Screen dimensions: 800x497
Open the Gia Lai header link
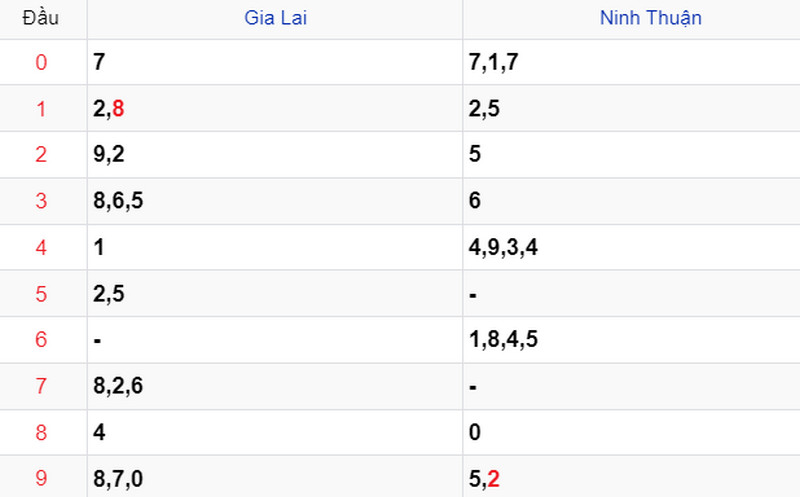pyautogui.click(x=276, y=18)
